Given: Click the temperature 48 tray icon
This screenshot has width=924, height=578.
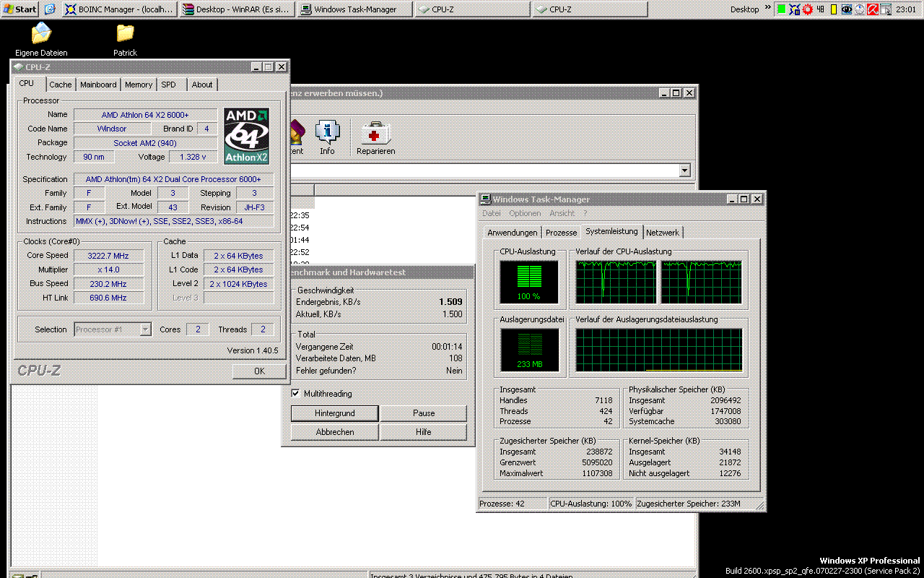Looking at the screenshot, I should click(821, 9).
